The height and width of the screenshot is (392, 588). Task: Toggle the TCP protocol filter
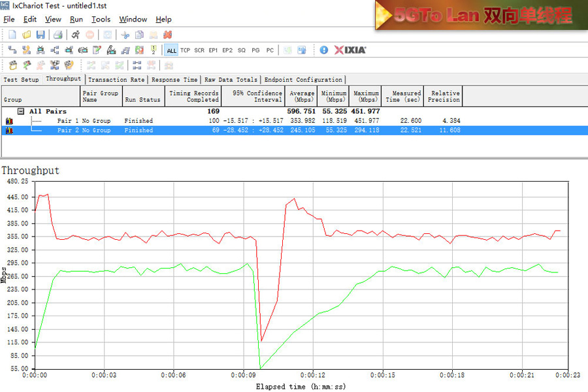[x=185, y=50]
